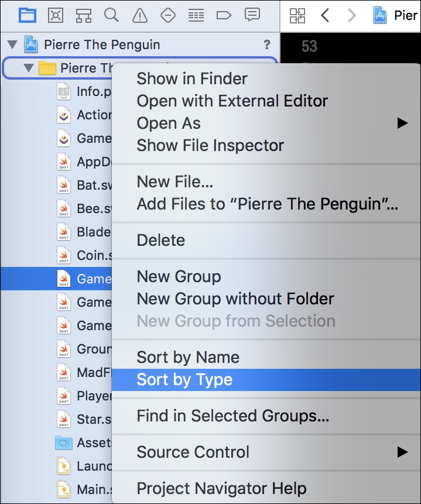Open the Open As submenu

click(x=168, y=123)
